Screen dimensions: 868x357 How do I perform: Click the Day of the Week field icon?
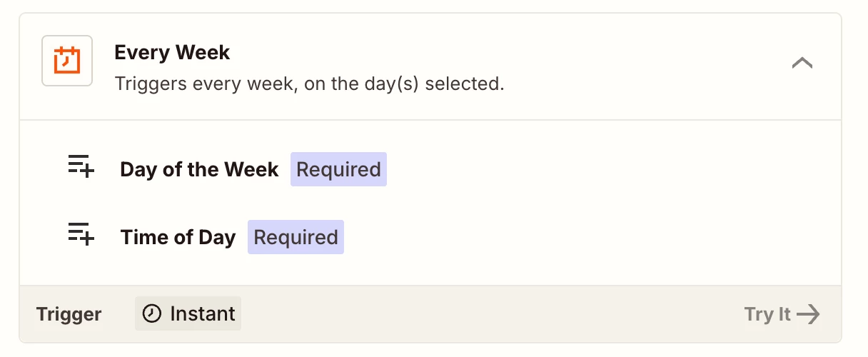pyautogui.click(x=81, y=166)
